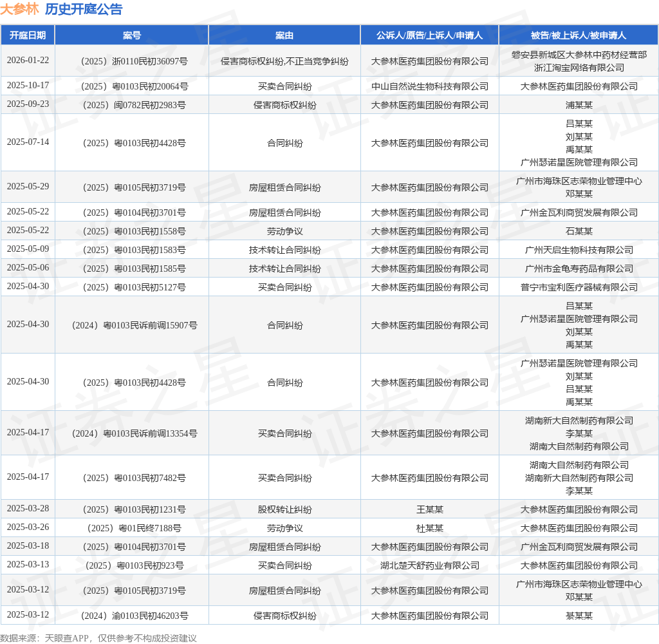The height and width of the screenshot is (644, 659).
Task: Click 股权转让纠纷 cause cell
Action: click(x=284, y=509)
